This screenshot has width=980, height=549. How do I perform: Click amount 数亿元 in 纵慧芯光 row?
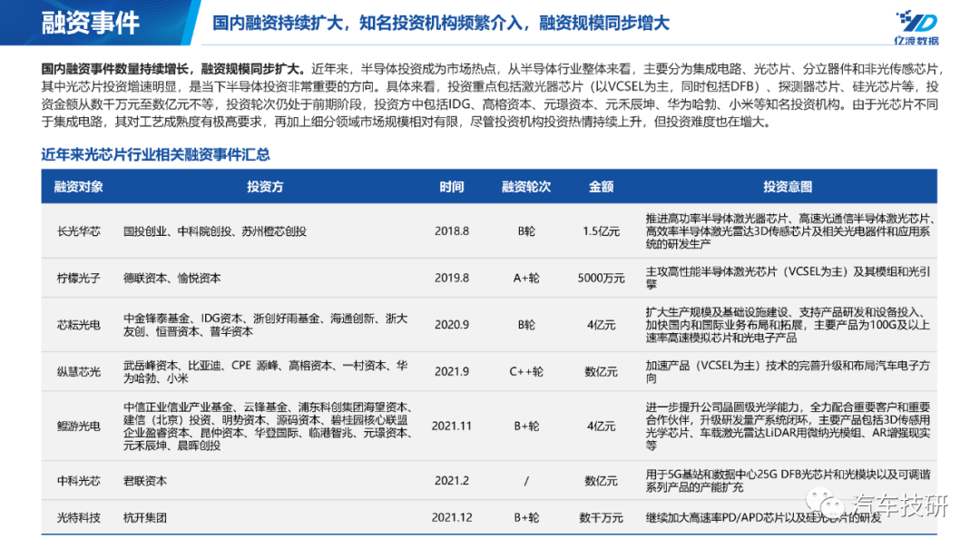pyautogui.click(x=602, y=371)
